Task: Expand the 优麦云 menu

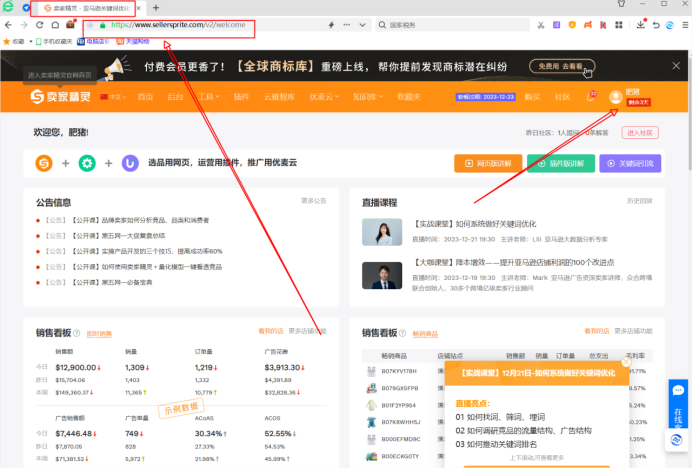Action: (x=324, y=97)
